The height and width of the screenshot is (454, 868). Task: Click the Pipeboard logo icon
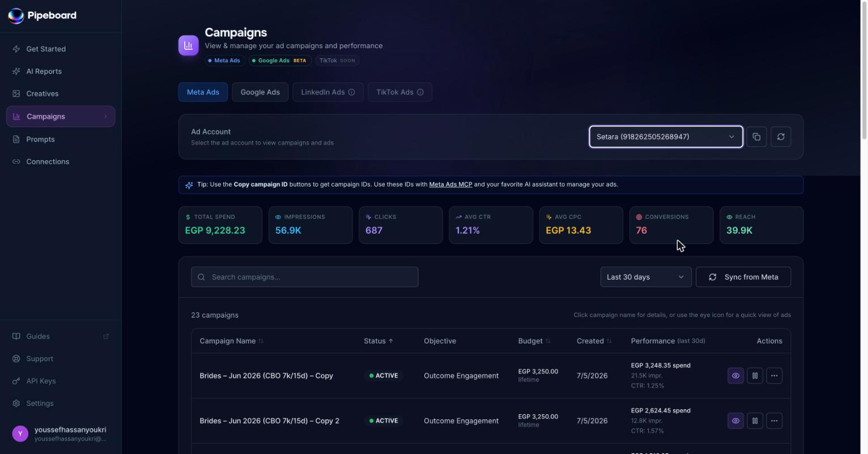[x=16, y=16]
